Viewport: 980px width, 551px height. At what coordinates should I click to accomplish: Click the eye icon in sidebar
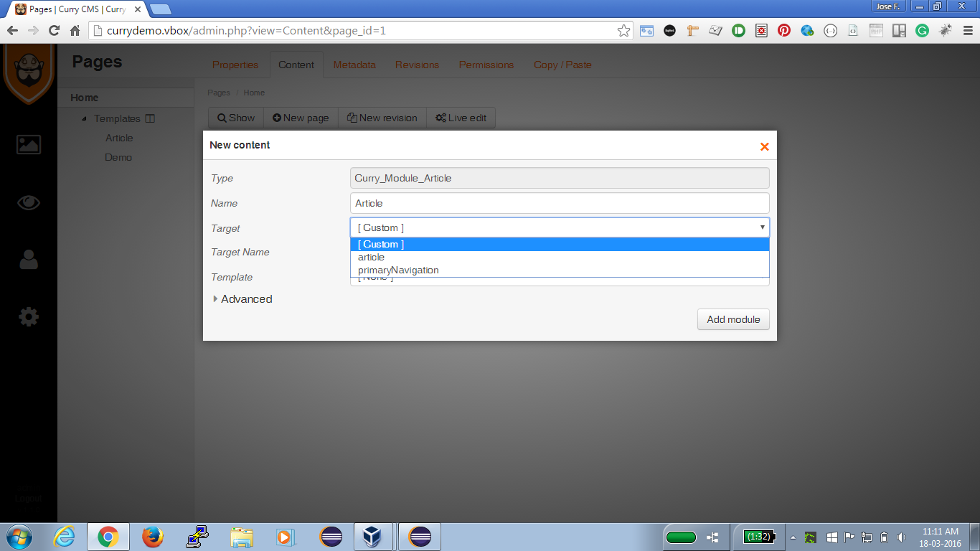pos(29,202)
